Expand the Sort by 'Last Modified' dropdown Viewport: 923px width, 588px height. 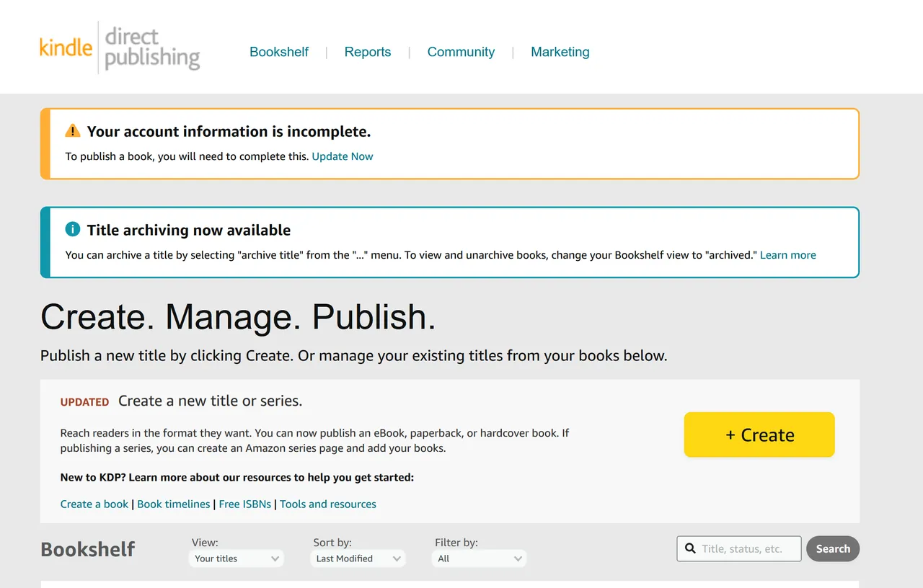[358, 558]
